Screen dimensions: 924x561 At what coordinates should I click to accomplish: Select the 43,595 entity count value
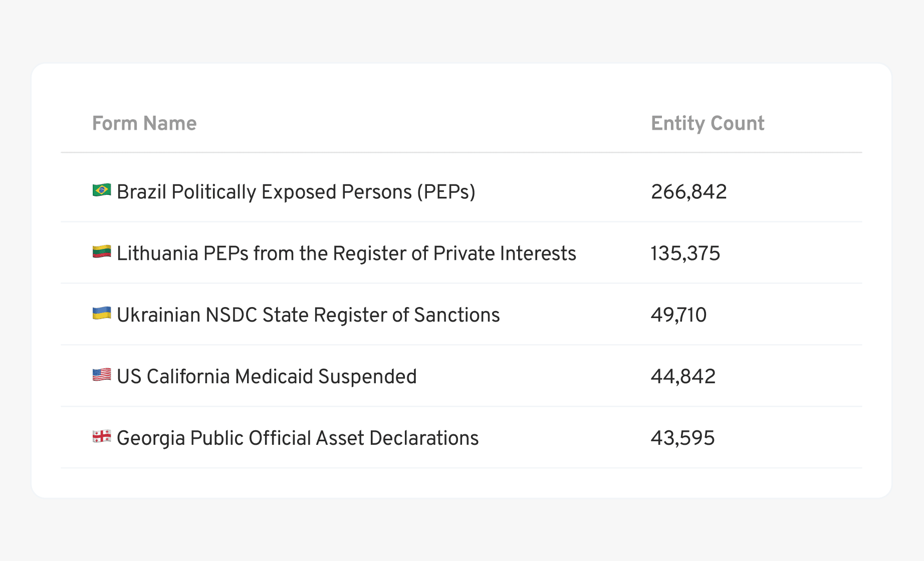[683, 438]
